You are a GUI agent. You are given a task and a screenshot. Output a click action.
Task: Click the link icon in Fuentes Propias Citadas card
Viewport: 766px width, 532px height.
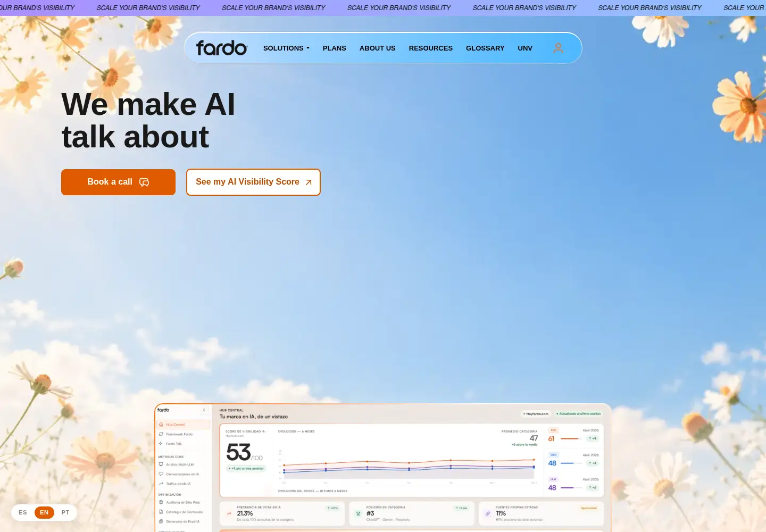pyautogui.click(x=488, y=513)
